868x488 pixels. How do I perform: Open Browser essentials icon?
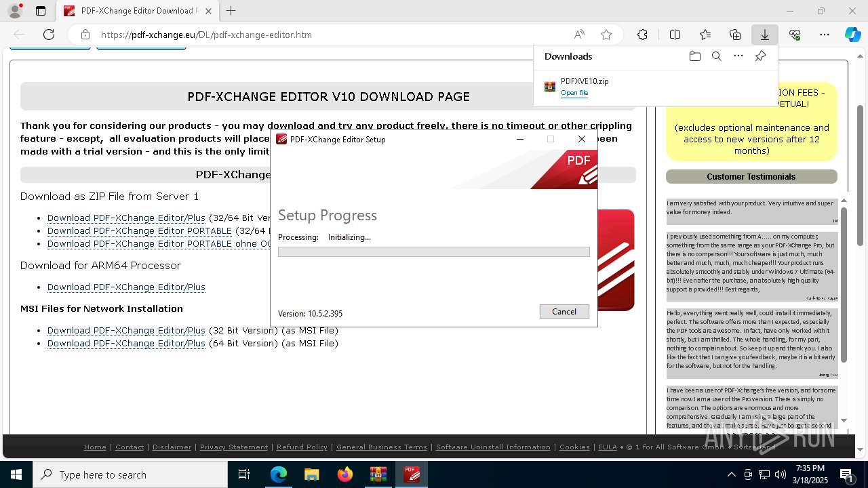(795, 35)
